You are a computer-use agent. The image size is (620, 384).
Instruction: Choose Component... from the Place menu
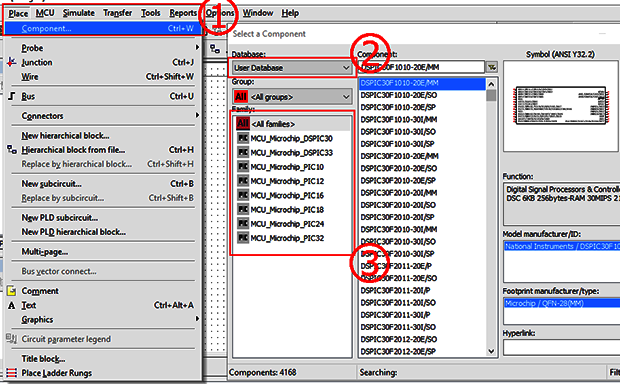click(104, 28)
